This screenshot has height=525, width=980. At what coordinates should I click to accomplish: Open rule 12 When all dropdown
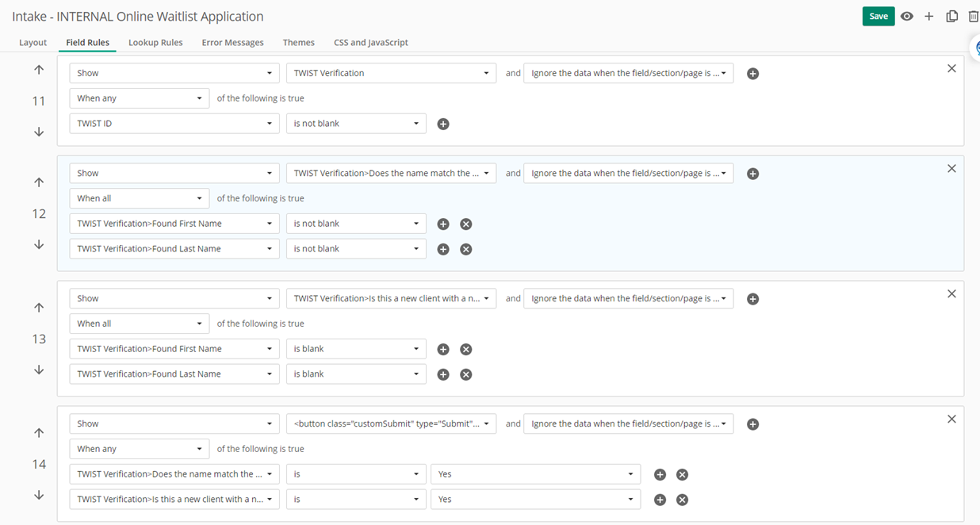(x=140, y=198)
